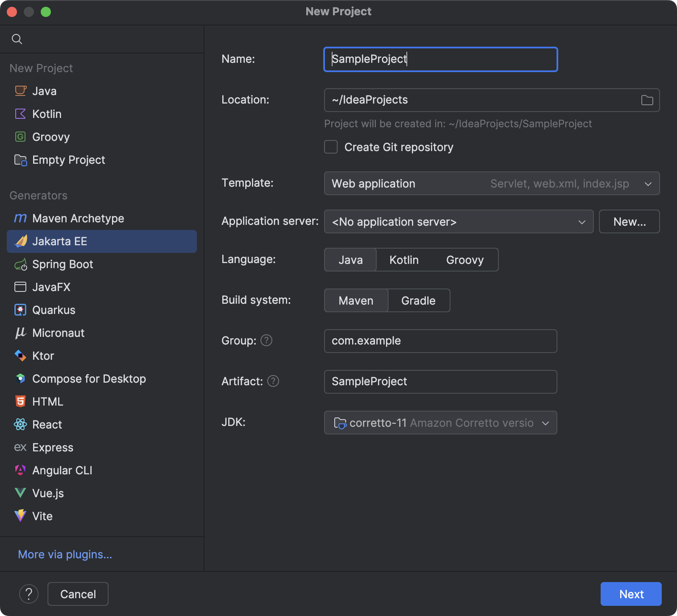
Task: Enable the Create Git repository checkbox
Action: coord(331,147)
